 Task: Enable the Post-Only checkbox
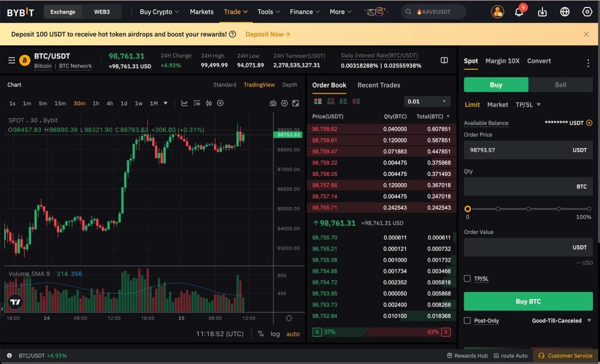click(x=467, y=320)
